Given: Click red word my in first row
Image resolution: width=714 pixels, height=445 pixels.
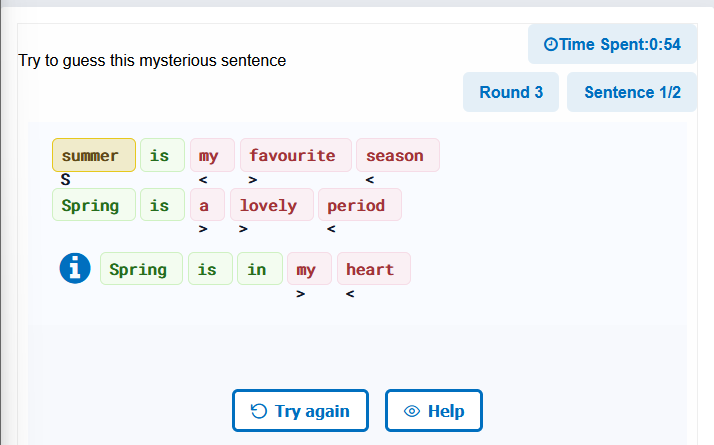Looking at the screenshot, I should click(212, 155).
